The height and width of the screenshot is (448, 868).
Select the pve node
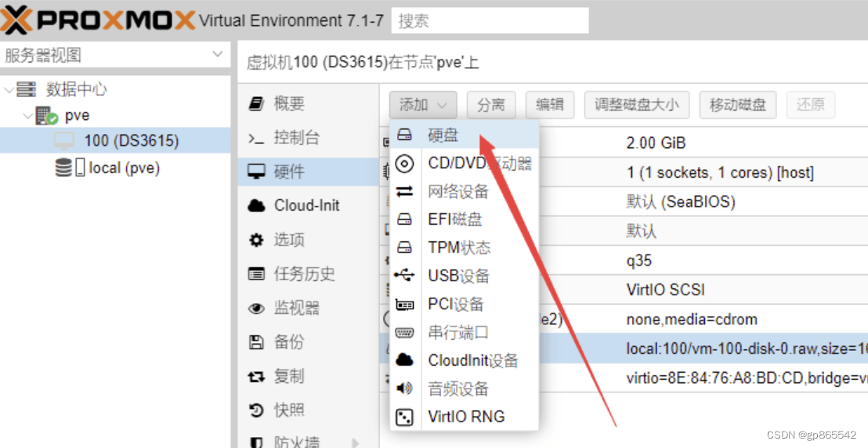(x=77, y=116)
